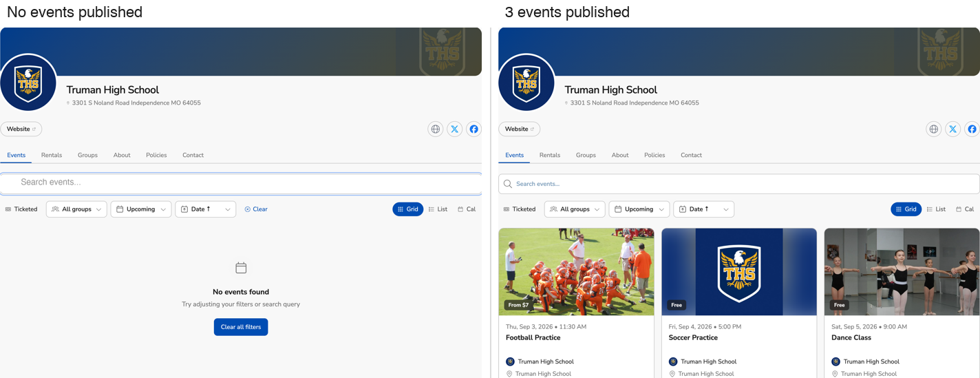Viewport: 980px width, 378px height.
Task: Open Groups tab in left panel
Action: (87, 155)
